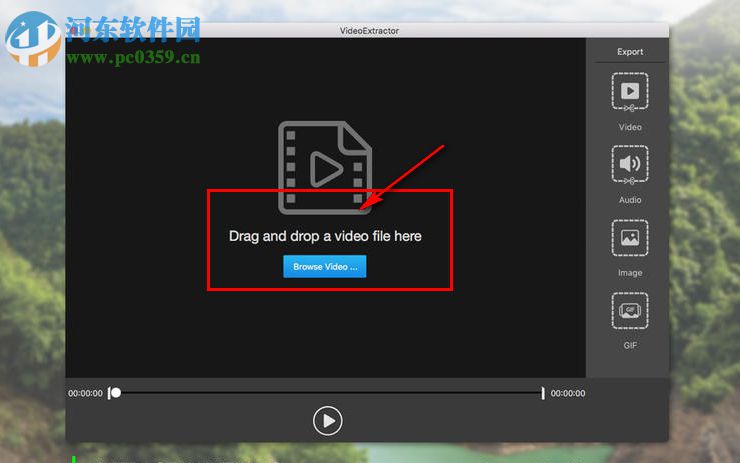
Task: Start playback with the play button
Action: [x=328, y=421]
